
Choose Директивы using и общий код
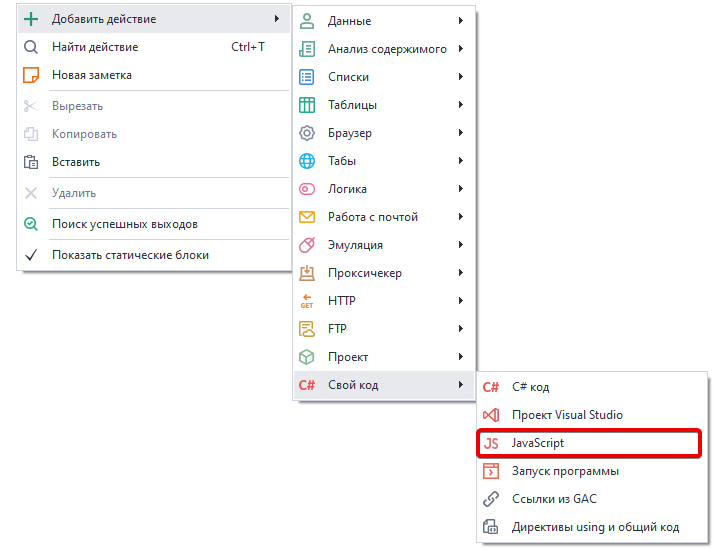click(x=595, y=527)
